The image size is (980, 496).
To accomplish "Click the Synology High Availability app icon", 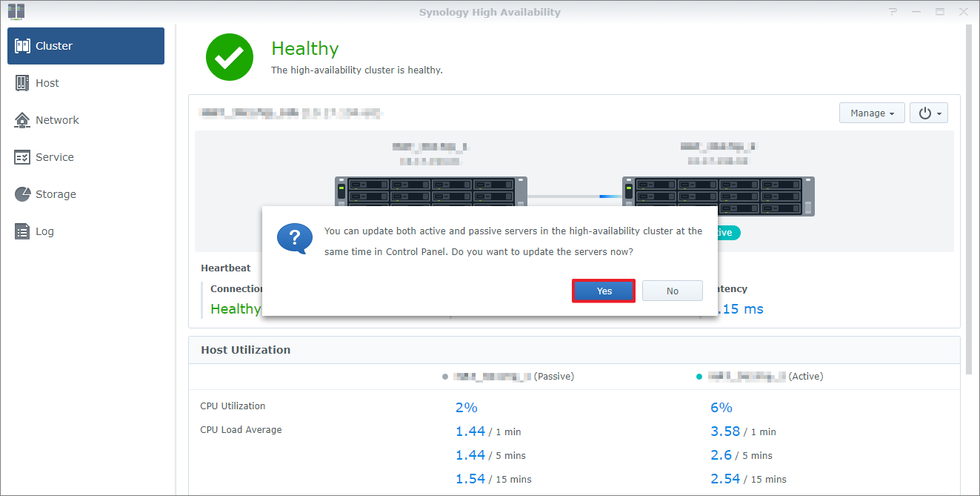I will tap(16, 11).
